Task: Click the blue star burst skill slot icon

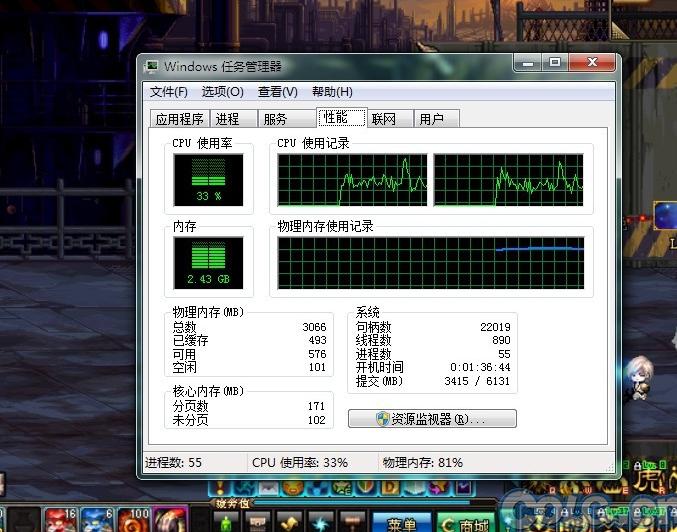Action: click(x=321, y=522)
